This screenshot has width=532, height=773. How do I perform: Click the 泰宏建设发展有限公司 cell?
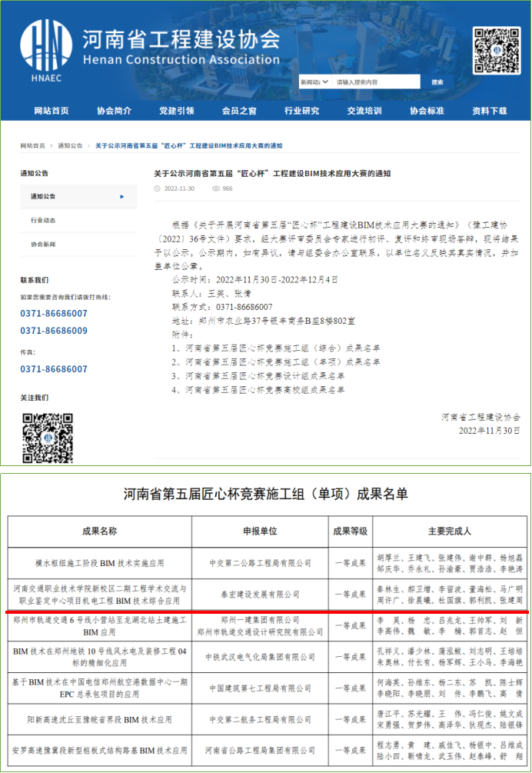[260, 595]
